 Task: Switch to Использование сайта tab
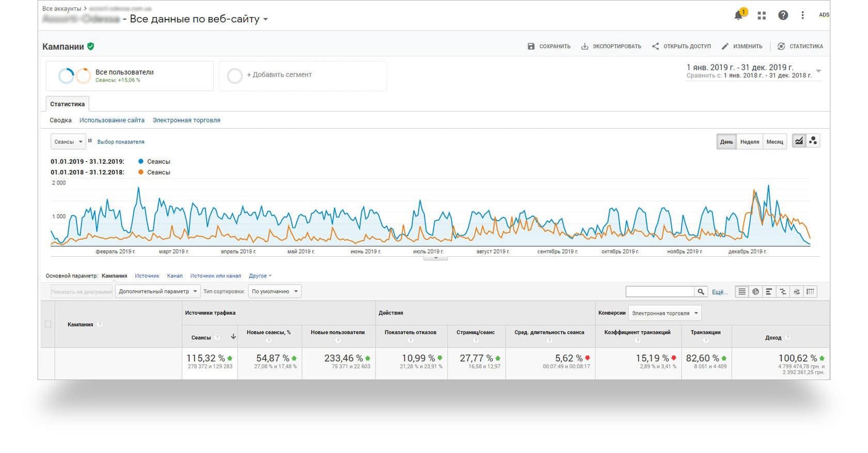112,120
